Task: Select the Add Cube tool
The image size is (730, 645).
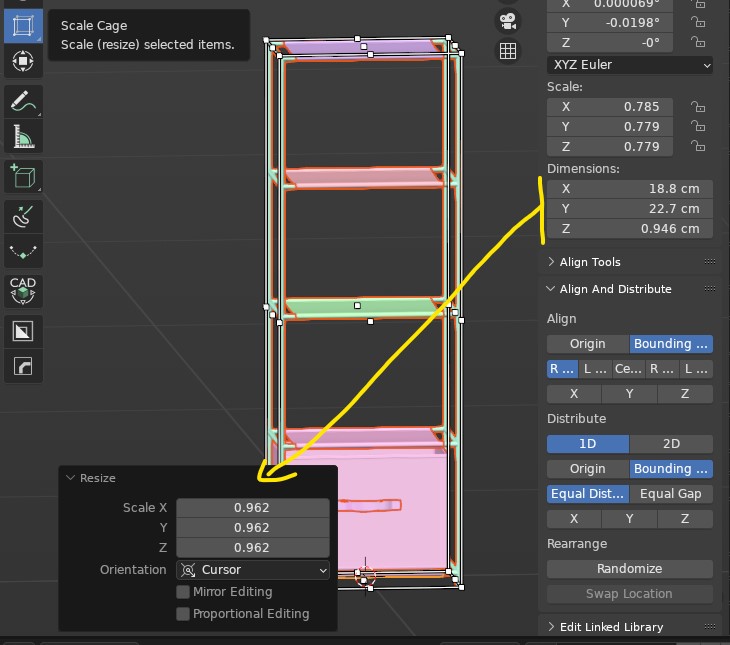Action: 23,176
